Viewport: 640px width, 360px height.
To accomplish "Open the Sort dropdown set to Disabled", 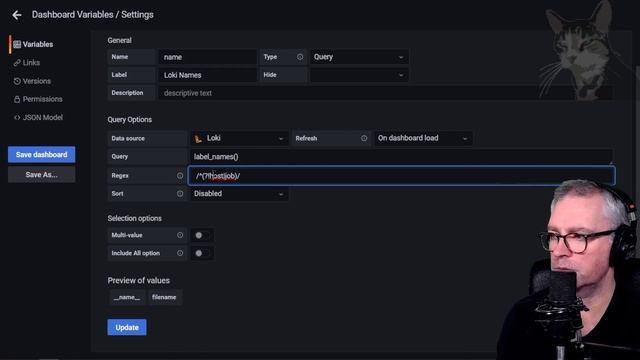I will coord(239,194).
